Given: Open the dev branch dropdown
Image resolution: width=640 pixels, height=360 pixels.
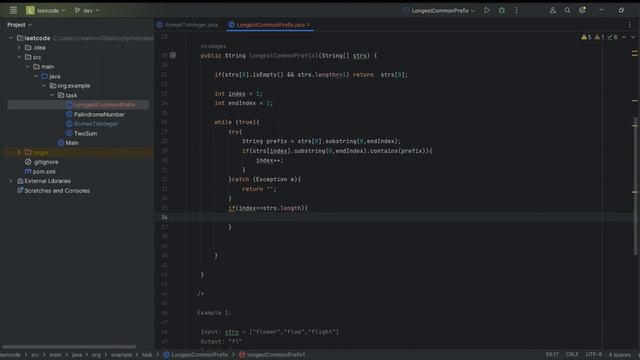Looking at the screenshot, I should tap(87, 11).
